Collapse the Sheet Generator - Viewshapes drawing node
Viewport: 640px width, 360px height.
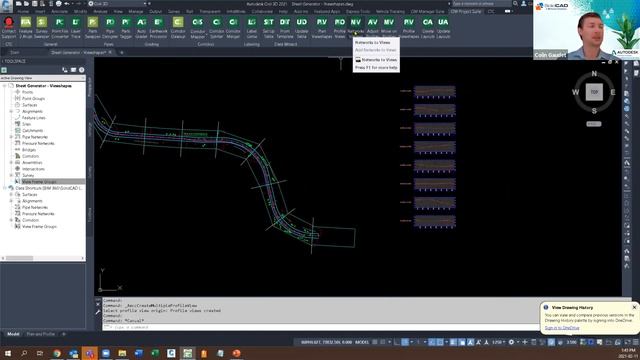coord(5,86)
